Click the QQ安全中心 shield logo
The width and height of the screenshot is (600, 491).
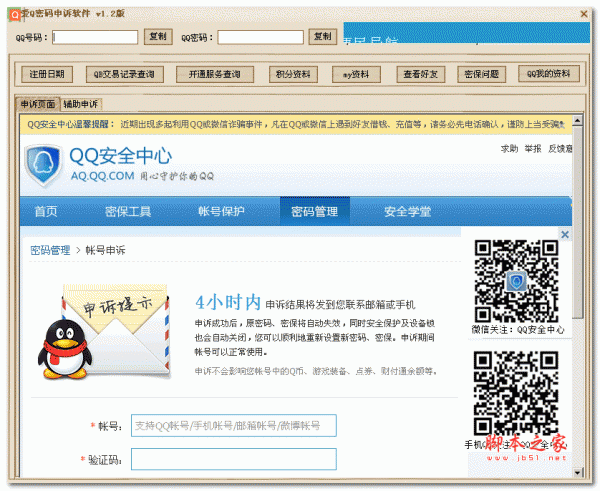(43, 165)
